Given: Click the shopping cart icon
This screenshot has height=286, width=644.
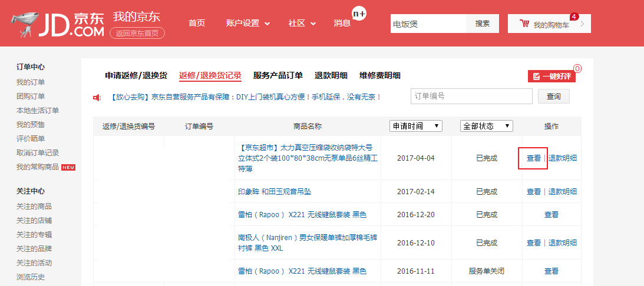Looking at the screenshot, I should click(524, 24).
